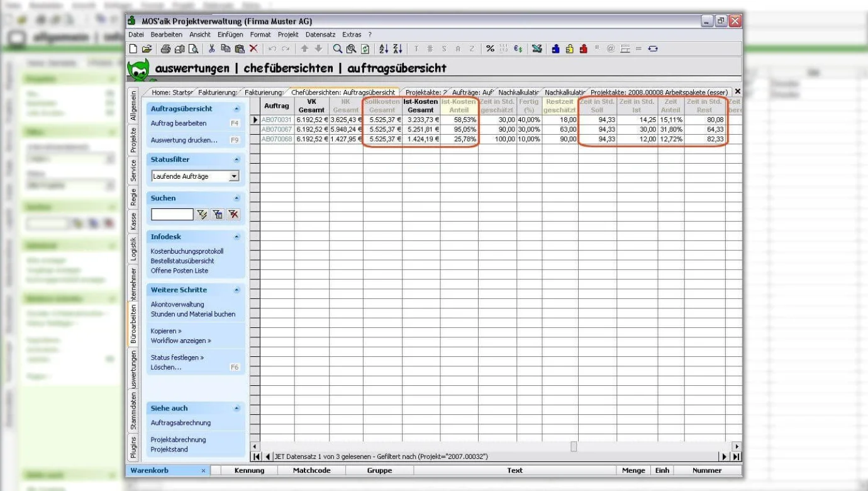Click the magnifier search toolbar icon
This screenshot has width=868, height=491.
click(338, 48)
